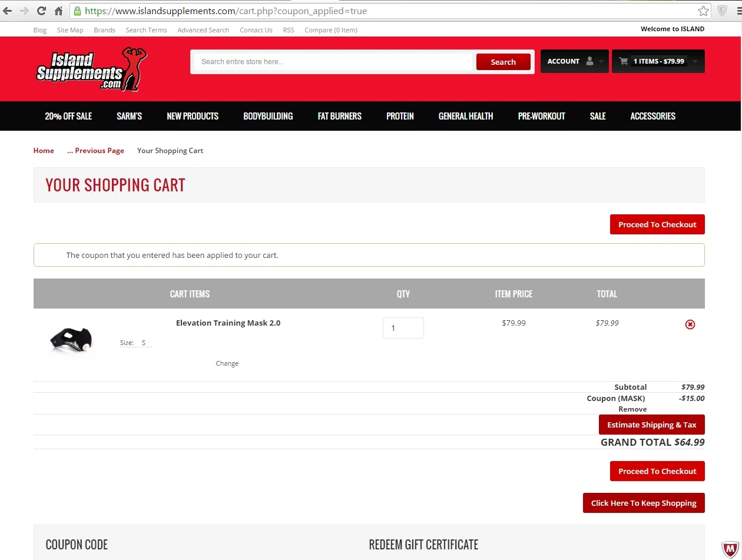Screen dimensions: 742x560
Task: Open the shield extension icon
Action: [x=722, y=11]
